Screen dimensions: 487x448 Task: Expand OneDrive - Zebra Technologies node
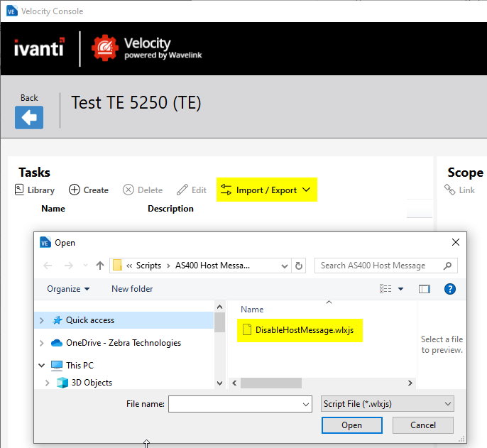pos(42,343)
